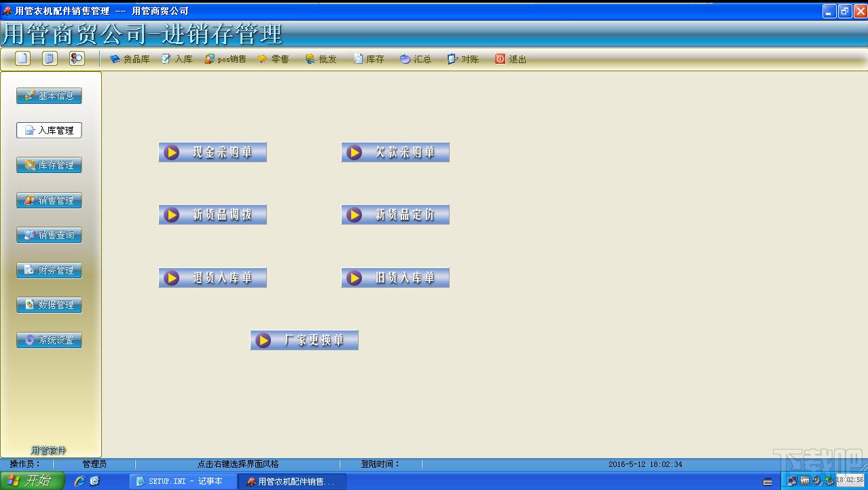Select 批发 in the toolbar
868x490 pixels.
coord(321,59)
